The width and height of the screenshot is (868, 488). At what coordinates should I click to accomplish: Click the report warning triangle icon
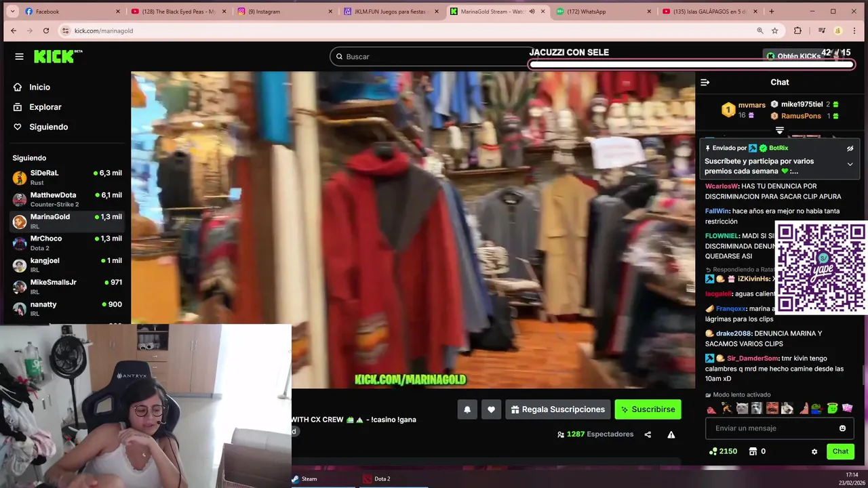click(671, 434)
